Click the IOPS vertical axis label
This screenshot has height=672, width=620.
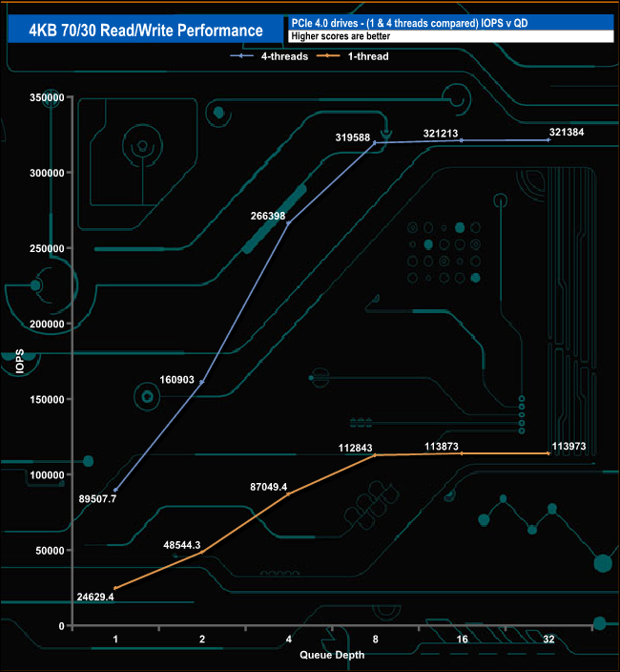click(x=19, y=363)
